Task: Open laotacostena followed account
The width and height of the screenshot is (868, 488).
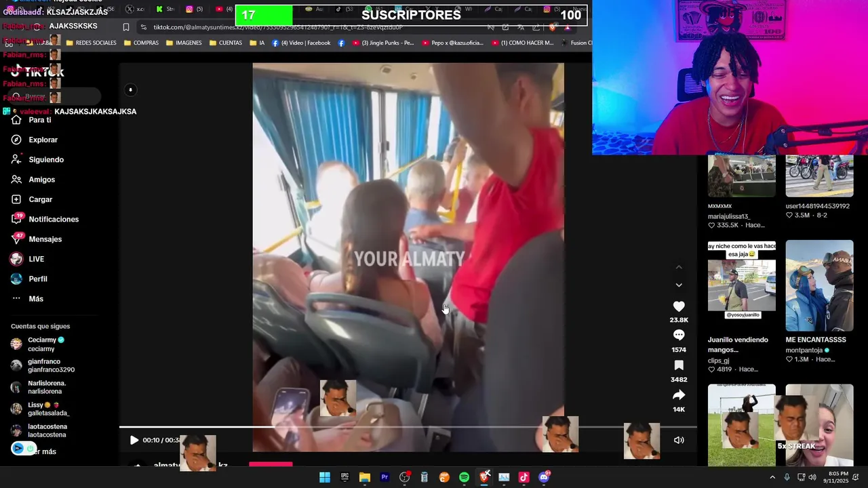Action: coord(39,430)
